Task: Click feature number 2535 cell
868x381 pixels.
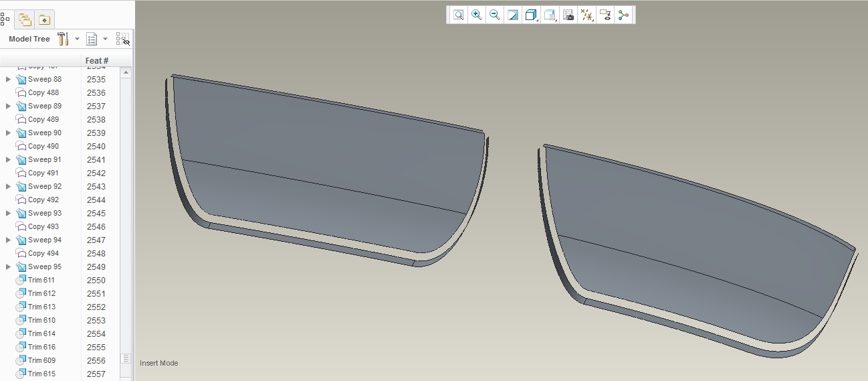Action: coord(96,79)
